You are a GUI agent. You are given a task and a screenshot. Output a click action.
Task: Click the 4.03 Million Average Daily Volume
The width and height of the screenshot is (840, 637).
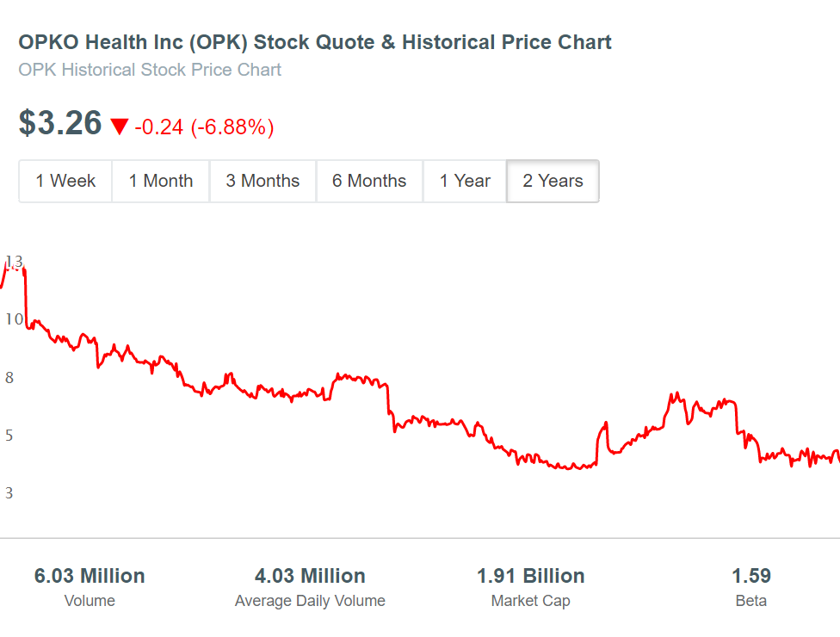(x=310, y=587)
